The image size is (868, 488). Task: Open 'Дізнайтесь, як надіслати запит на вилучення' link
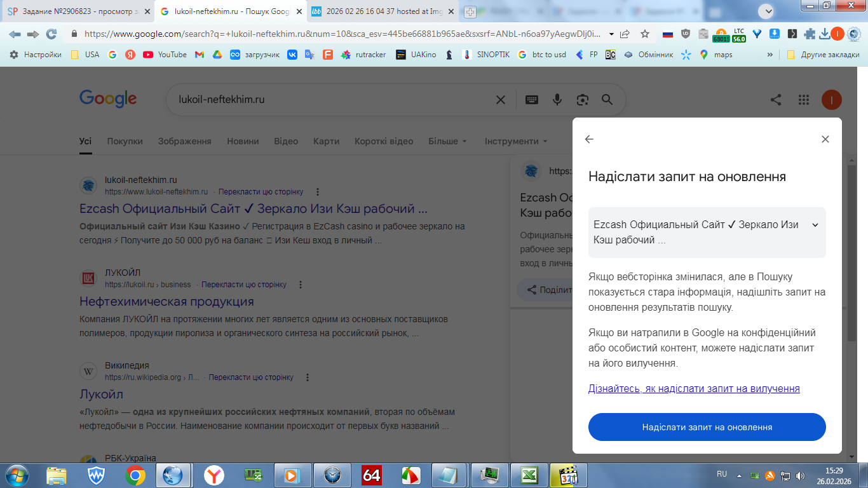(694, 388)
